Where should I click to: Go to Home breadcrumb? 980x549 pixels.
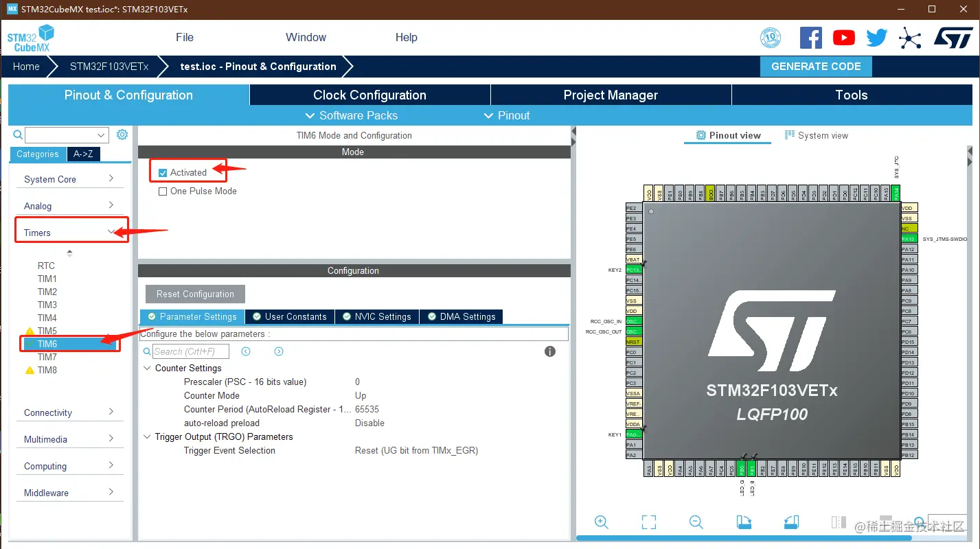pos(26,67)
